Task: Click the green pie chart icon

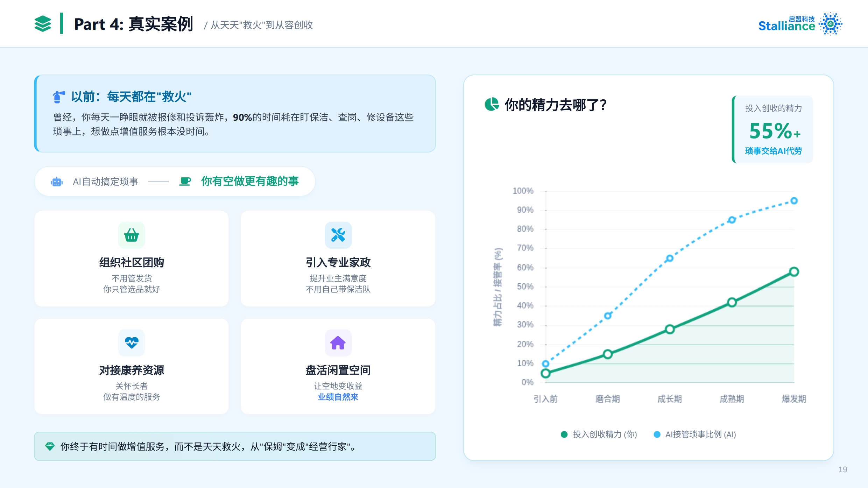Action: 492,104
